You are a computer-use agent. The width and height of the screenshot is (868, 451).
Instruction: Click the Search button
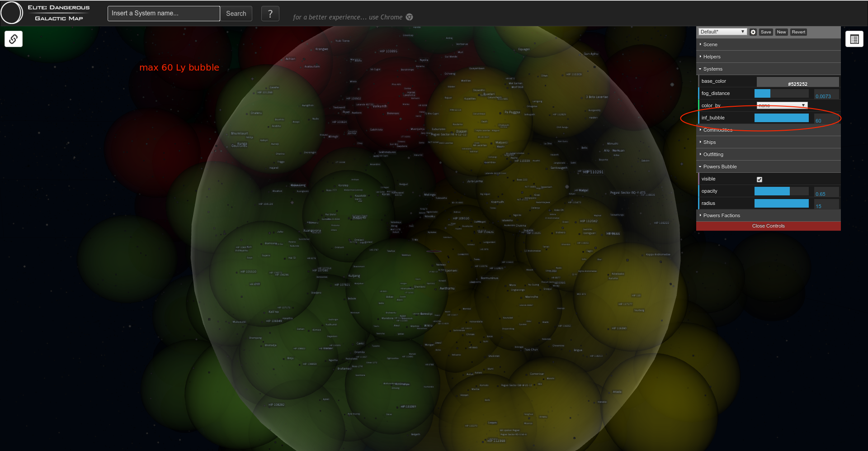pos(236,14)
